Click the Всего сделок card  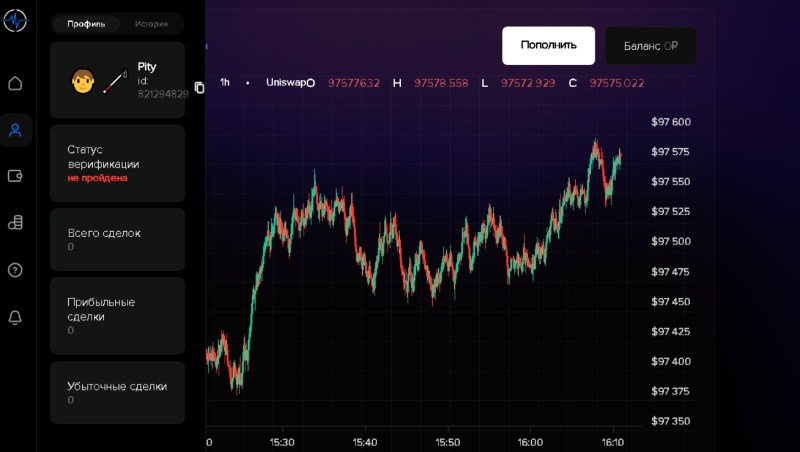(117, 239)
